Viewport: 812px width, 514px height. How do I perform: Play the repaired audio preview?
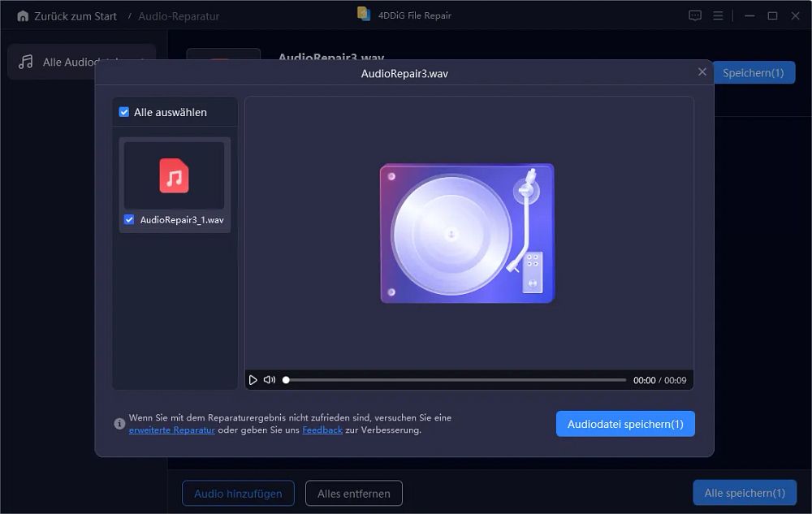pyautogui.click(x=253, y=380)
